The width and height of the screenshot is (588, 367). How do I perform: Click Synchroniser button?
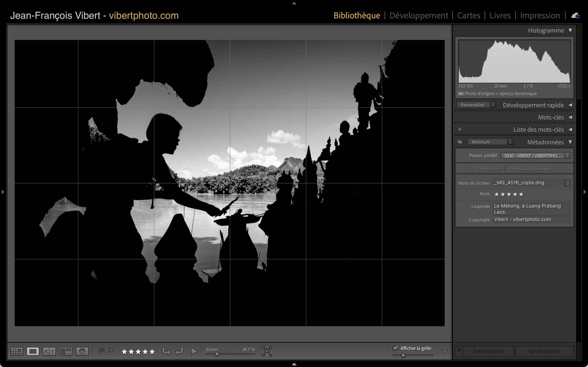[488, 351]
